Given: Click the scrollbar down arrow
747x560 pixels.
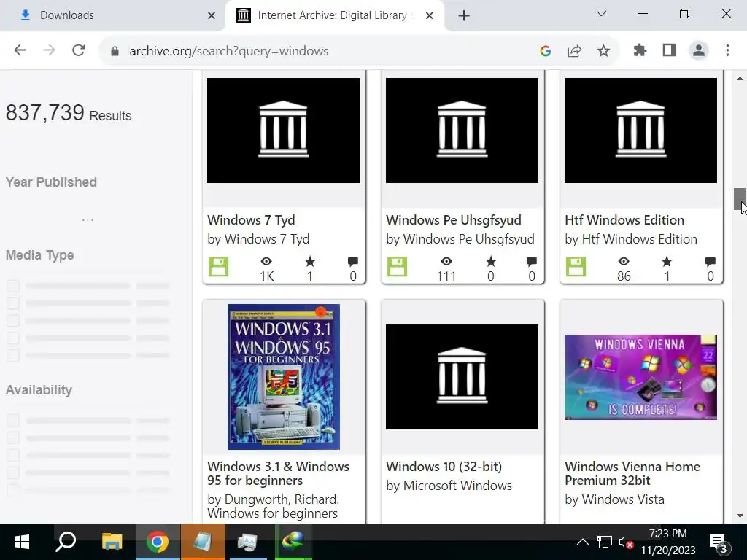Looking at the screenshot, I should pyautogui.click(x=740, y=516).
